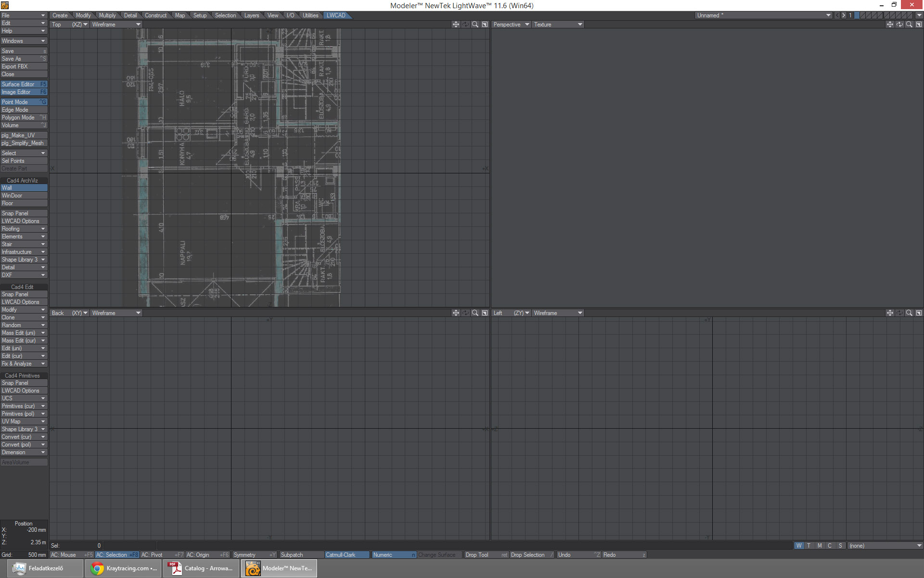Select the first layer slot
This screenshot has height=578, width=924.
857,15
